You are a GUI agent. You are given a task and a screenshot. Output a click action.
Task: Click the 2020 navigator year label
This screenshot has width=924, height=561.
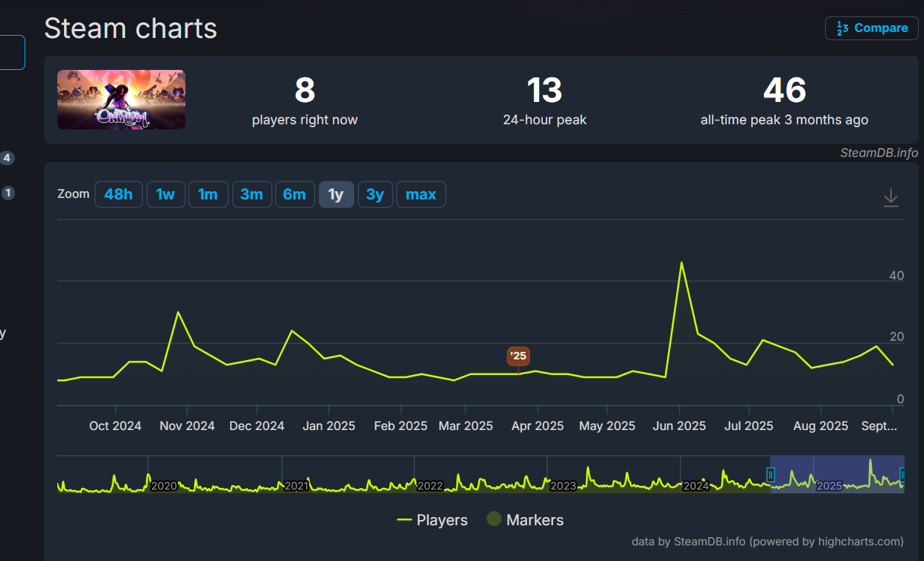click(164, 486)
